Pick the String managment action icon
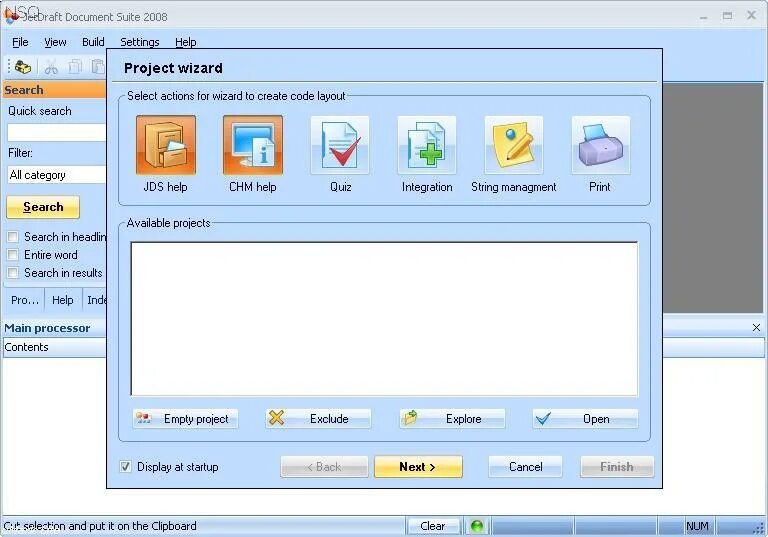 [514, 145]
